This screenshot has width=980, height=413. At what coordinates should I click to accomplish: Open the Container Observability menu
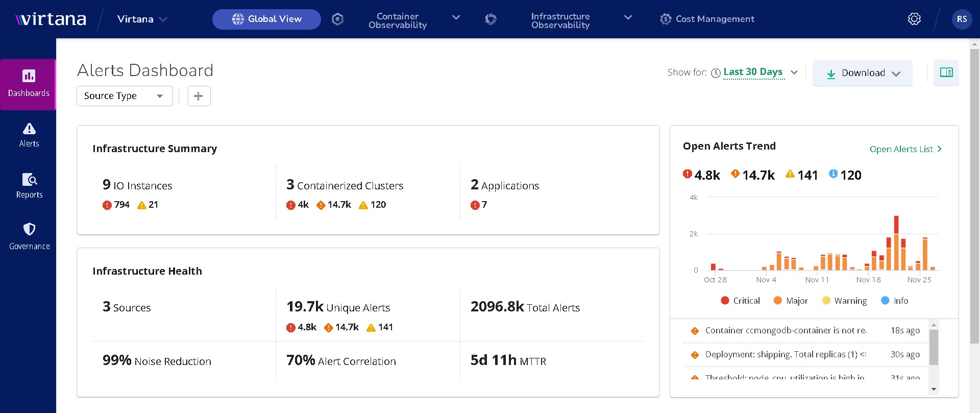tap(398, 20)
